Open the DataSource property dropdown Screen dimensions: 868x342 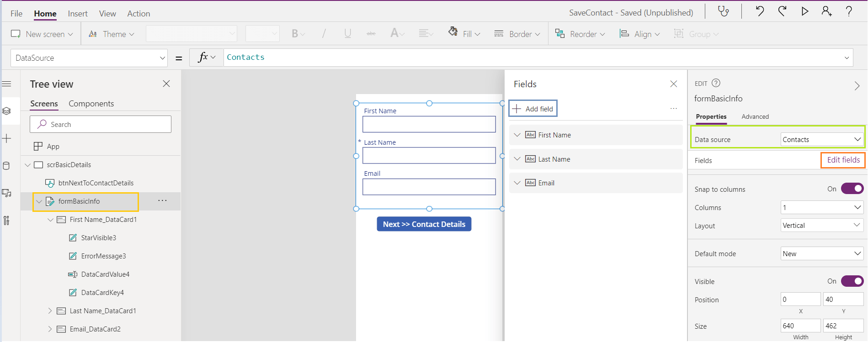tap(89, 58)
